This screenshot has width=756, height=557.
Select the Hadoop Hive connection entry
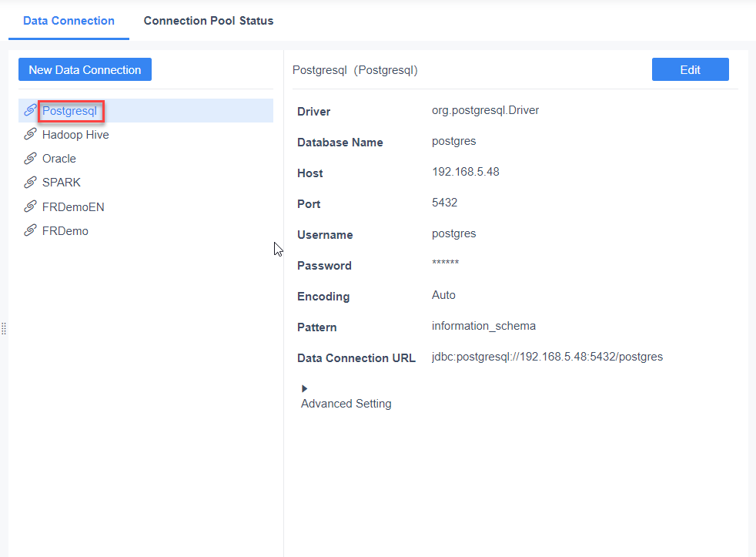75,134
